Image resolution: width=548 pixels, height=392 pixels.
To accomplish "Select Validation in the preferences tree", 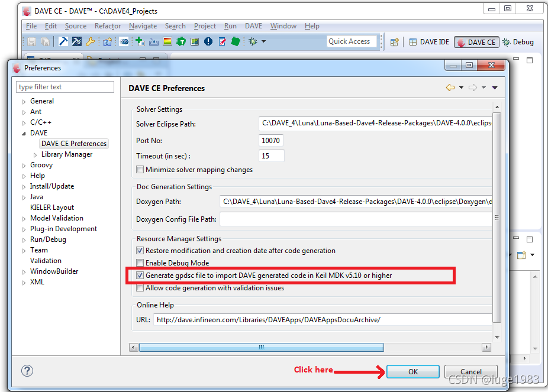I will tap(46, 261).
